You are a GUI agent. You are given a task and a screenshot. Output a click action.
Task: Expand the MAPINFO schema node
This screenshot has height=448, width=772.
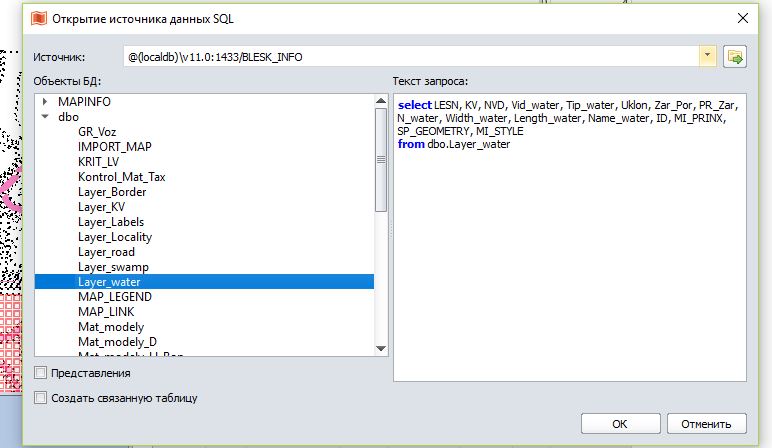pos(46,102)
